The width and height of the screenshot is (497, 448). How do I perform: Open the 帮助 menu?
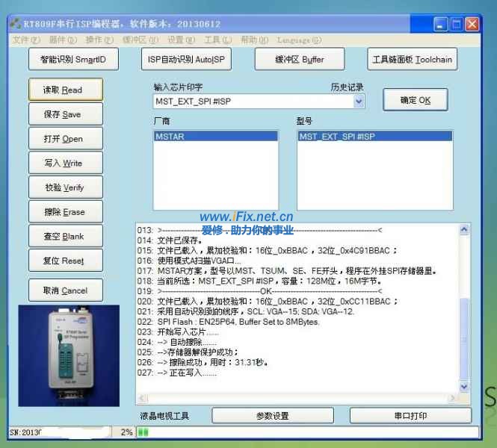[255, 40]
